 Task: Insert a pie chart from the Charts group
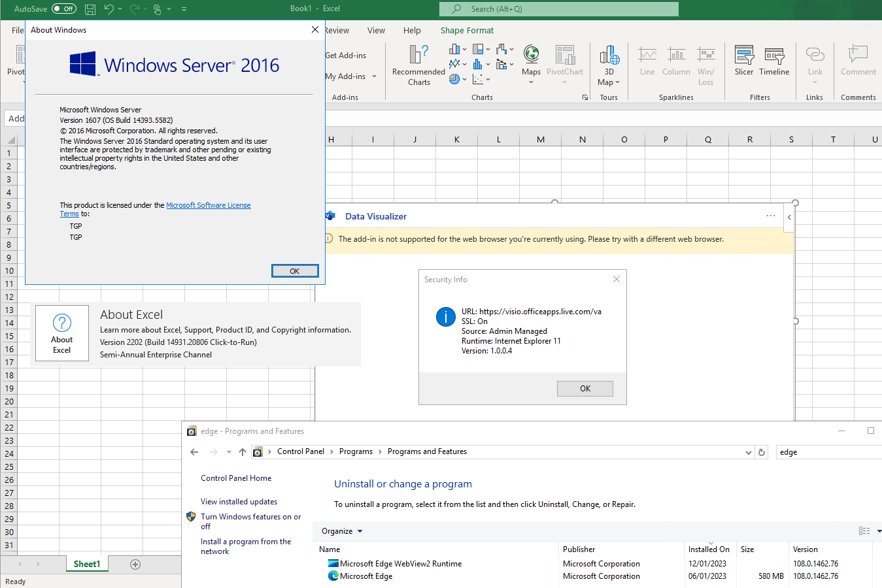454,78
